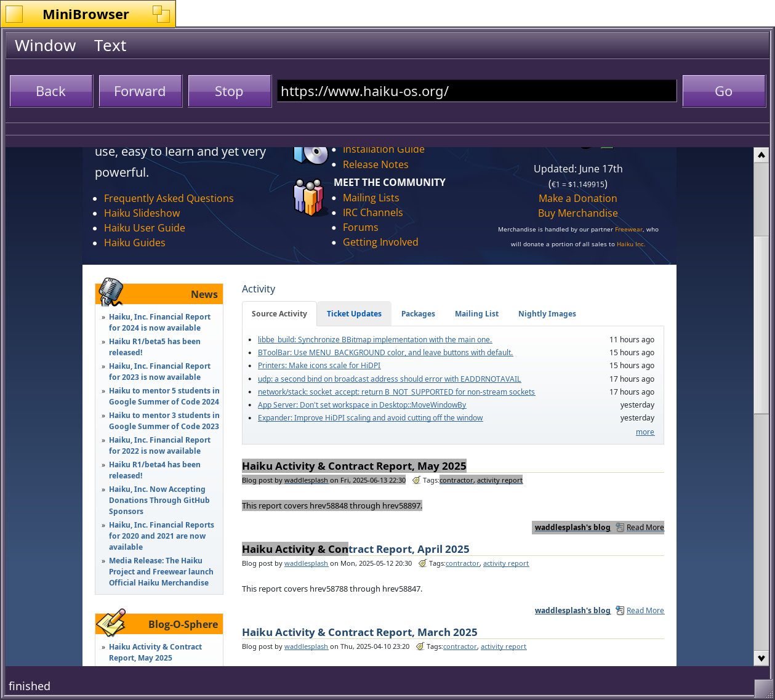The height and width of the screenshot is (700, 775).
Task: Click Read More page icon for May report
Action: tap(620, 528)
